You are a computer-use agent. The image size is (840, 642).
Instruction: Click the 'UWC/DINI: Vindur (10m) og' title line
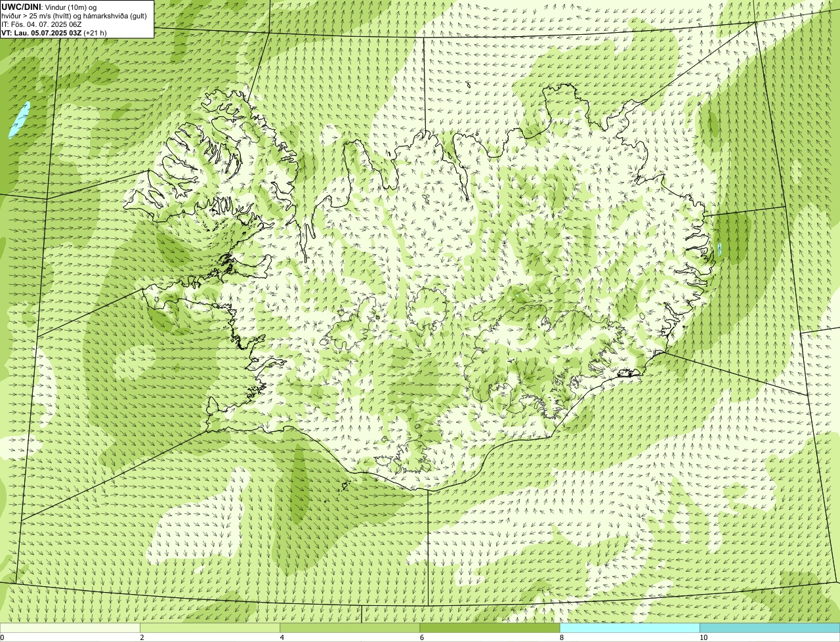(x=49, y=7)
